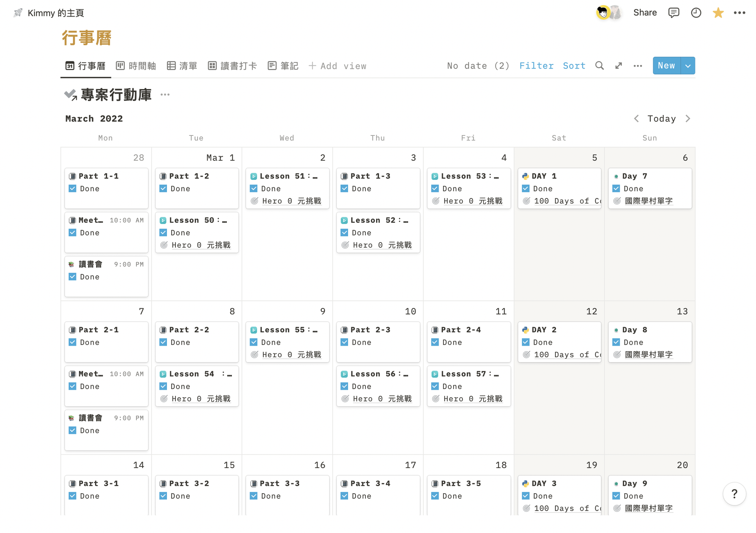Go to the previous month arrow
This screenshot has width=756, height=533.
pyautogui.click(x=636, y=118)
